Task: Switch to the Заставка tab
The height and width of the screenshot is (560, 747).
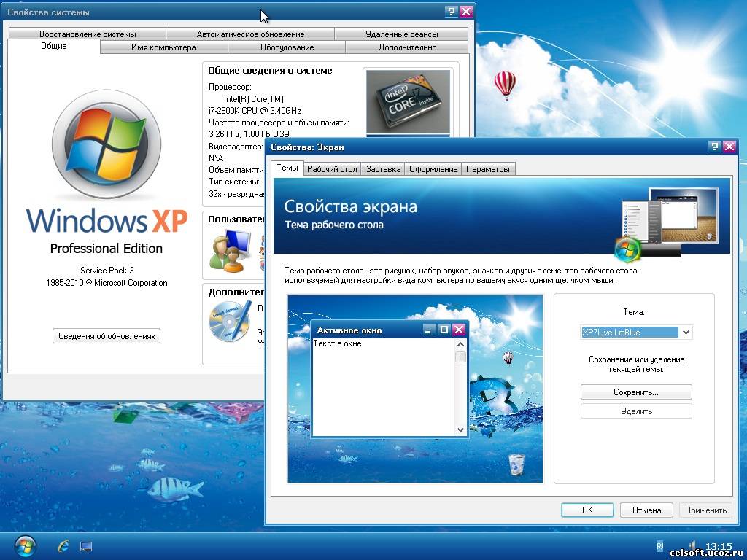Action: pyautogui.click(x=383, y=169)
